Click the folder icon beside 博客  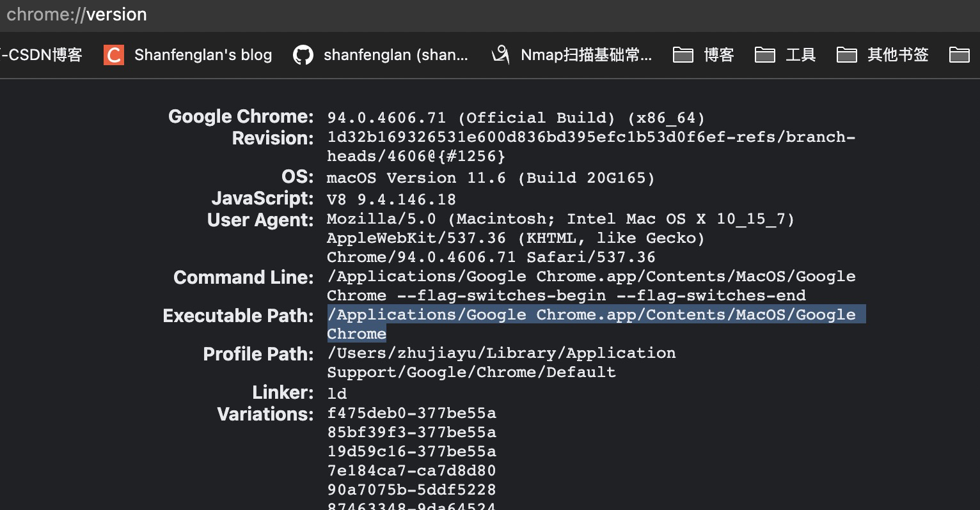(683, 55)
